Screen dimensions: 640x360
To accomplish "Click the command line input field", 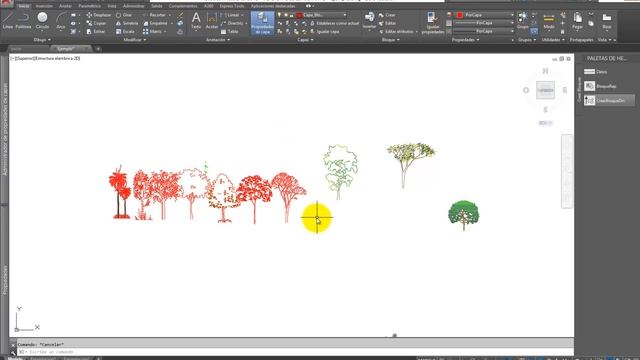I will (x=294, y=352).
